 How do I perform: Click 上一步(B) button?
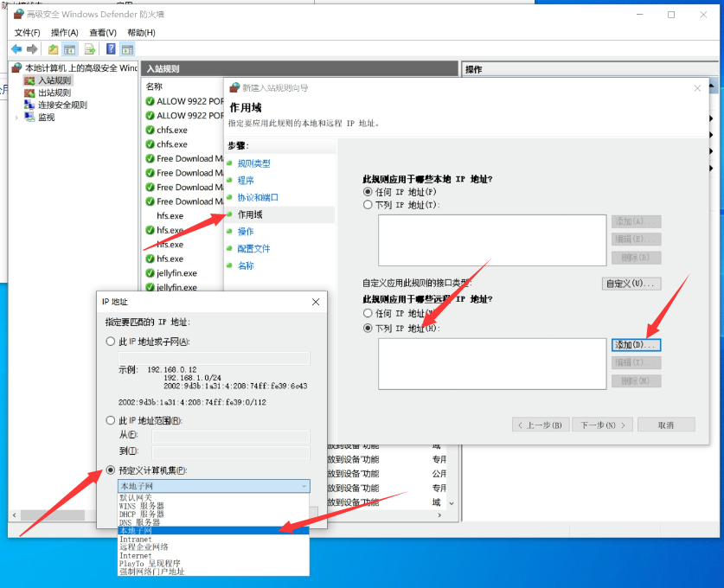click(541, 425)
